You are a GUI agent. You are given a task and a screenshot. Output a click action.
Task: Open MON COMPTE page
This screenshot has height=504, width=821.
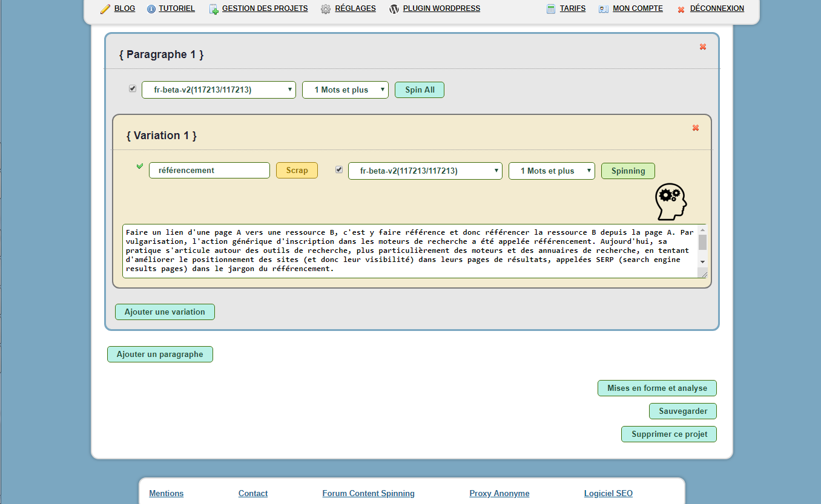coord(638,8)
